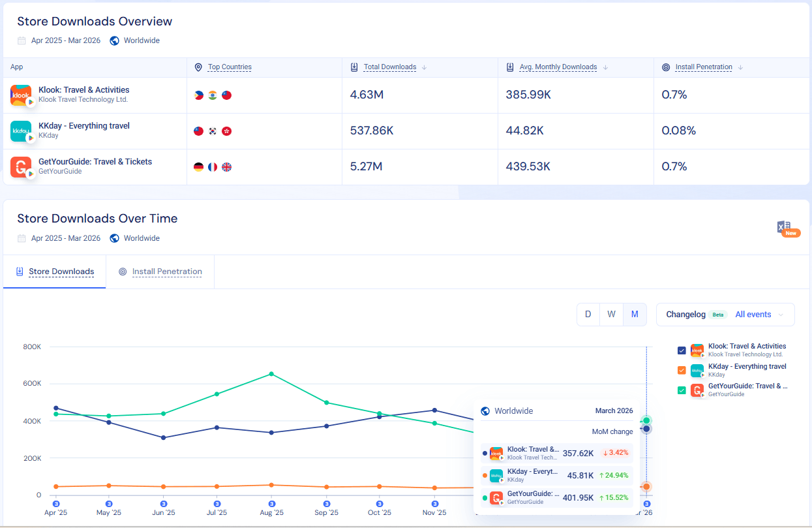Uncheck the GetYourGuide series checkbox in legend
This screenshot has height=528, width=812.
click(682, 390)
